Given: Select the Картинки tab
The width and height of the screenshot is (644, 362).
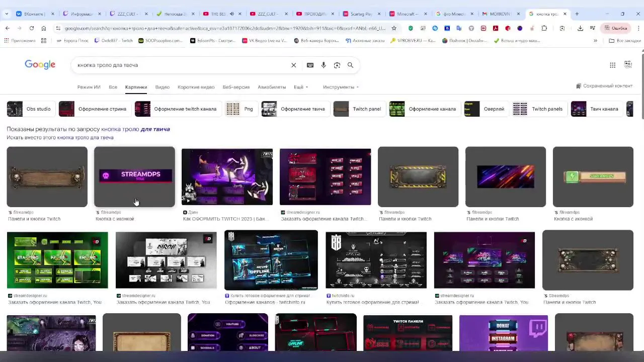Looking at the screenshot, I should pos(136,87).
